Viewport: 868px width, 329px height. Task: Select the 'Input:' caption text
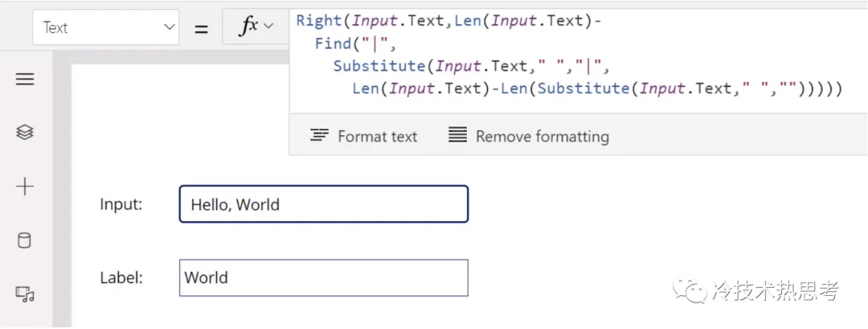121,204
